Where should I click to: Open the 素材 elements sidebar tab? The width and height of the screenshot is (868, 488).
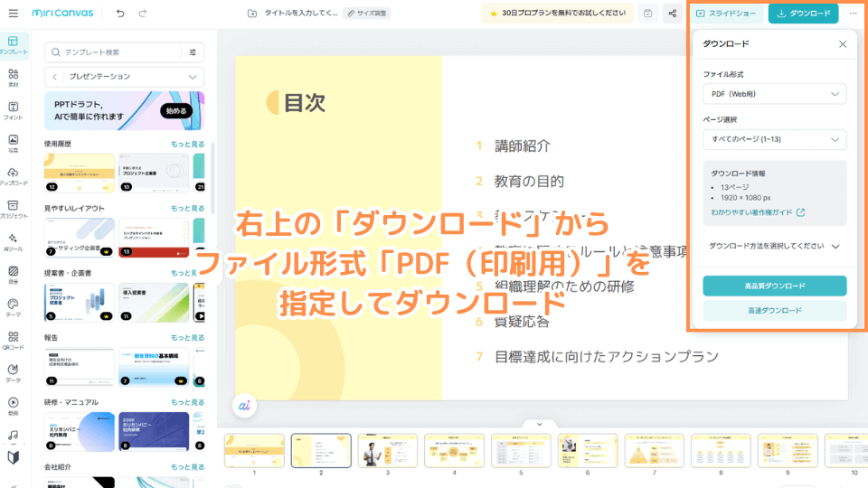pos(14,78)
